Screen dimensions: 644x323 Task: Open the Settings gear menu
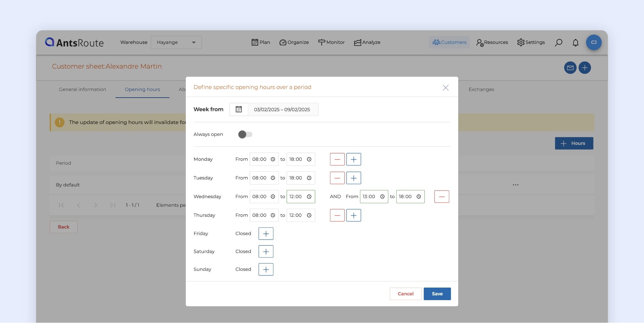click(531, 43)
